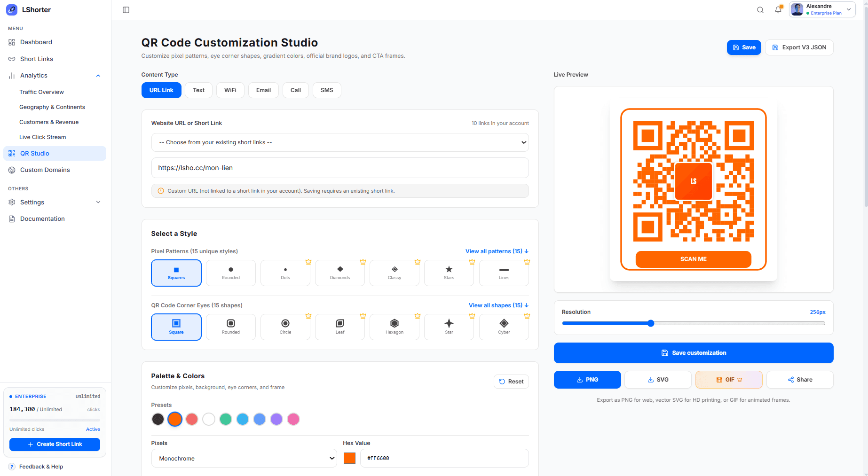This screenshot has width=868, height=476.
Task: Click the top Save button
Action: pyautogui.click(x=744, y=47)
